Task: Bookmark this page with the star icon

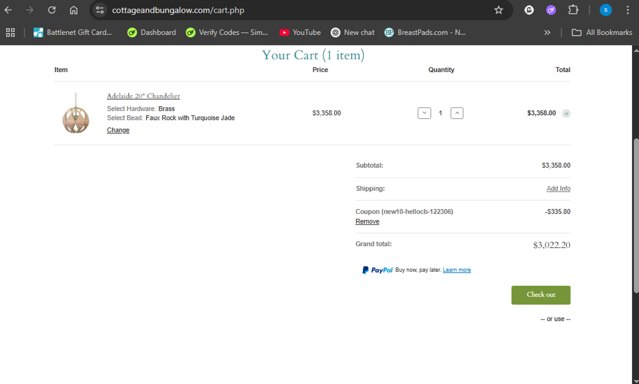Action: (x=498, y=10)
